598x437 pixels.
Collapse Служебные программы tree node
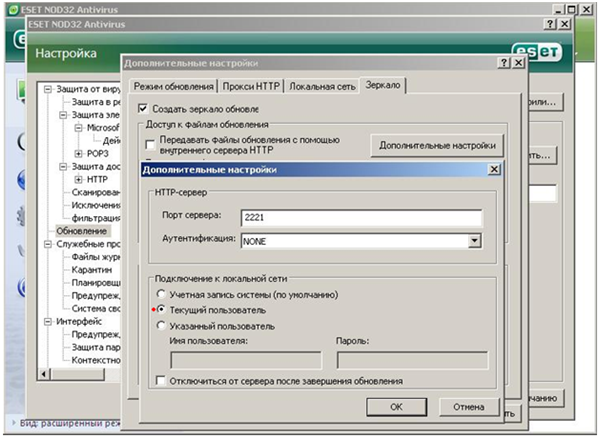coord(48,244)
